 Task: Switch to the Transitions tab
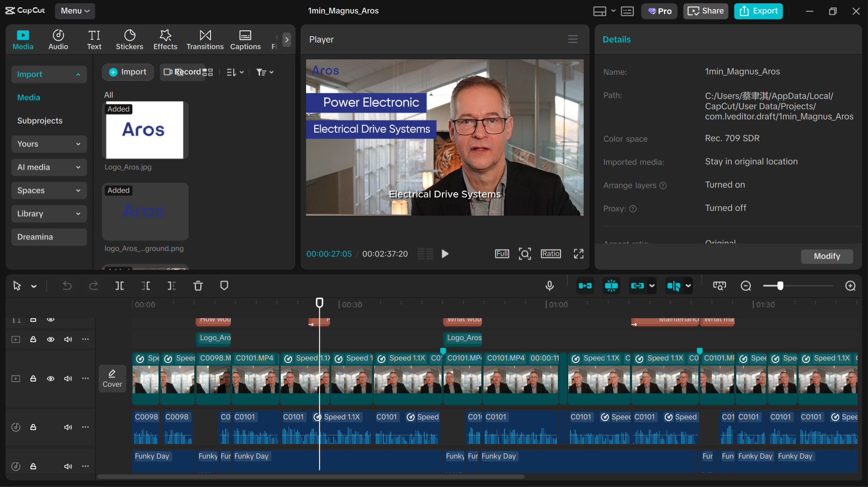tap(205, 40)
